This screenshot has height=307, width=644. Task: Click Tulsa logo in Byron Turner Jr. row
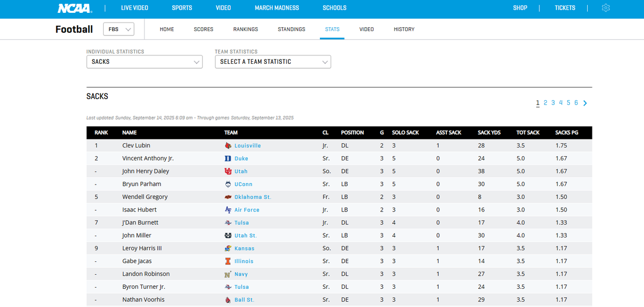228,287
